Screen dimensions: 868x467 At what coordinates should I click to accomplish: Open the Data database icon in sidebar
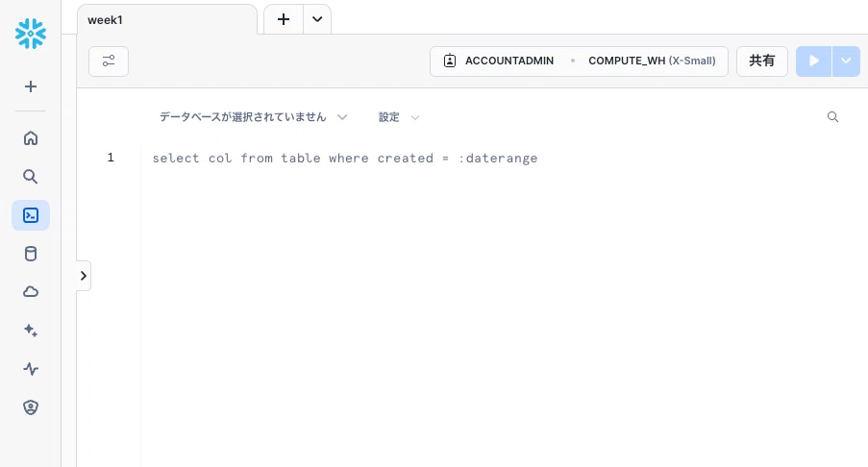pyautogui.click(x=31, y=254)
